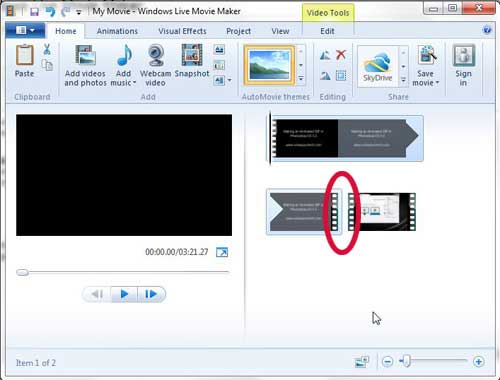Switch to the Animations tab

tap(117, 31)
